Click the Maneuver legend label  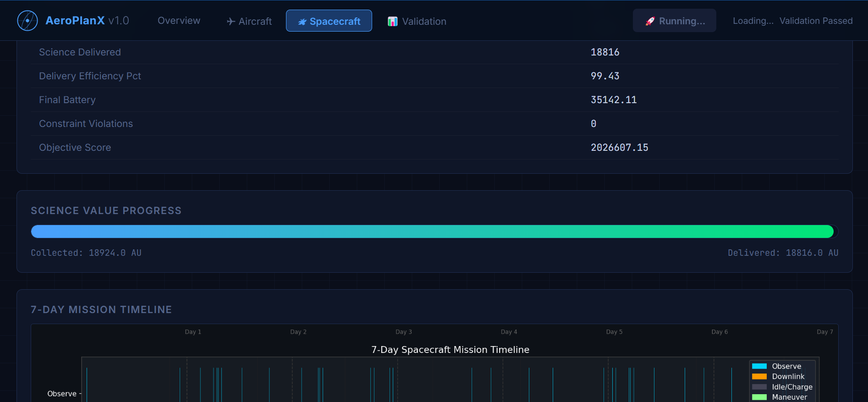pos(790,397)
